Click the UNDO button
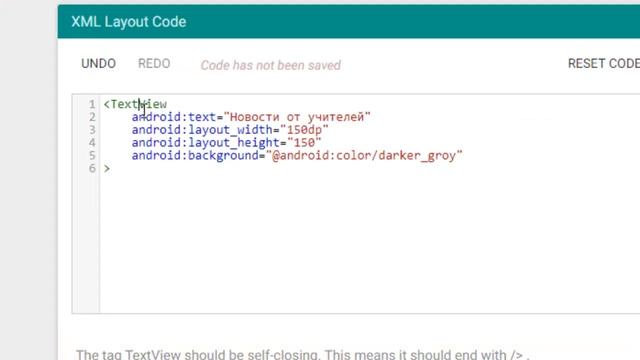The width and height of the screenshot is (640, 360). point(98,64)
